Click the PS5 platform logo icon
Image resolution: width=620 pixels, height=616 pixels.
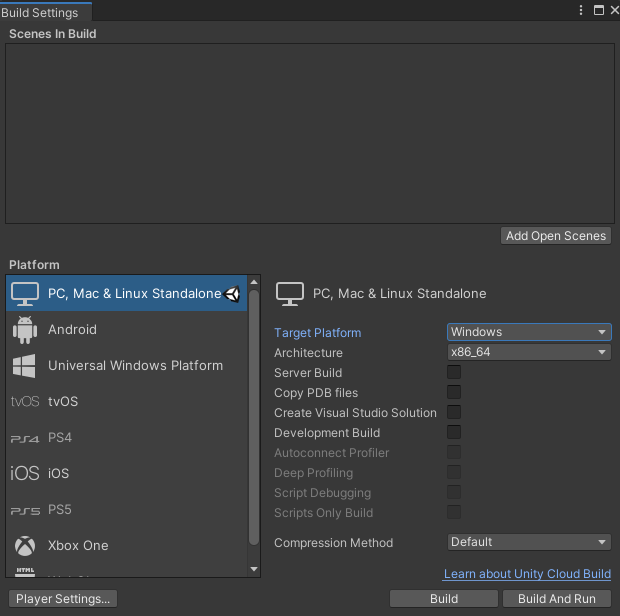click(25, 511)
